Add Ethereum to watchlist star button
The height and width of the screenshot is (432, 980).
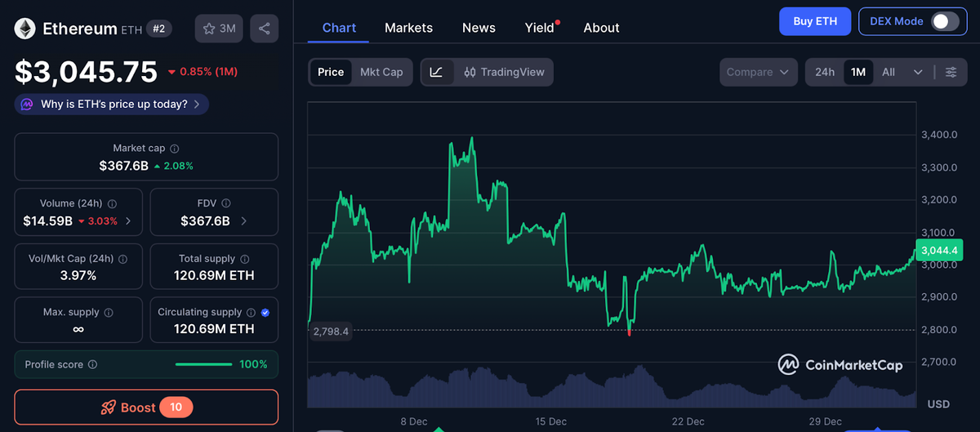coord(219,29)
